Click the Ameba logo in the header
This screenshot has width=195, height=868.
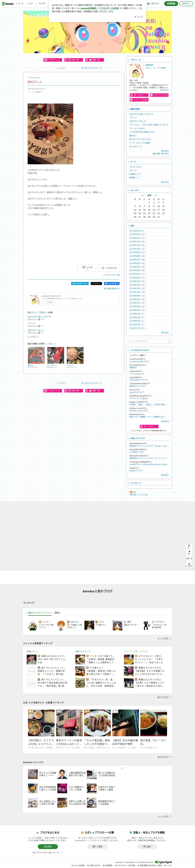(7, 4)
